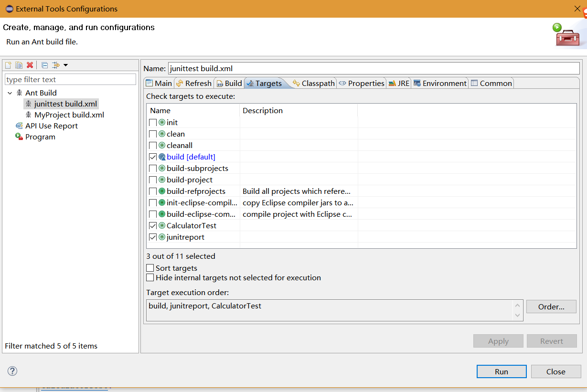Click the Name input field

(x=374, y=68)
